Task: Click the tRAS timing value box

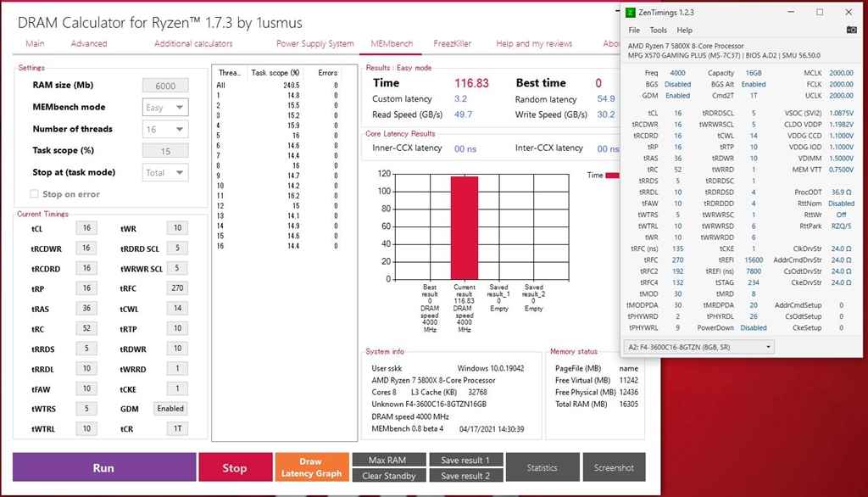Action: pos(86,308)
